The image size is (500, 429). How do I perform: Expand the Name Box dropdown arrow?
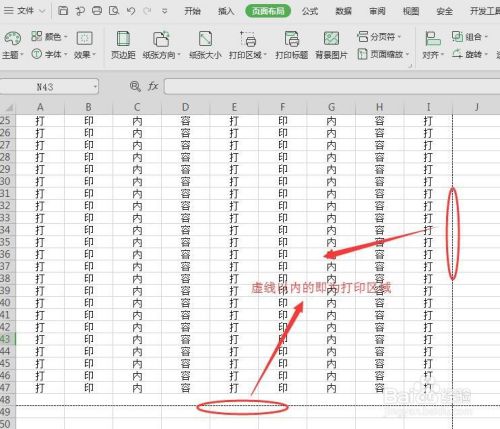pos(95,87)
